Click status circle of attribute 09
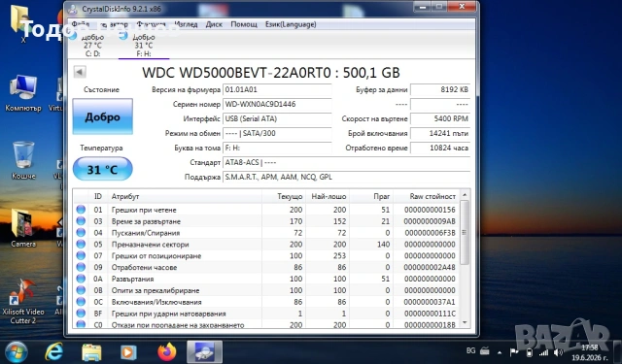 (x=81, y=267)
